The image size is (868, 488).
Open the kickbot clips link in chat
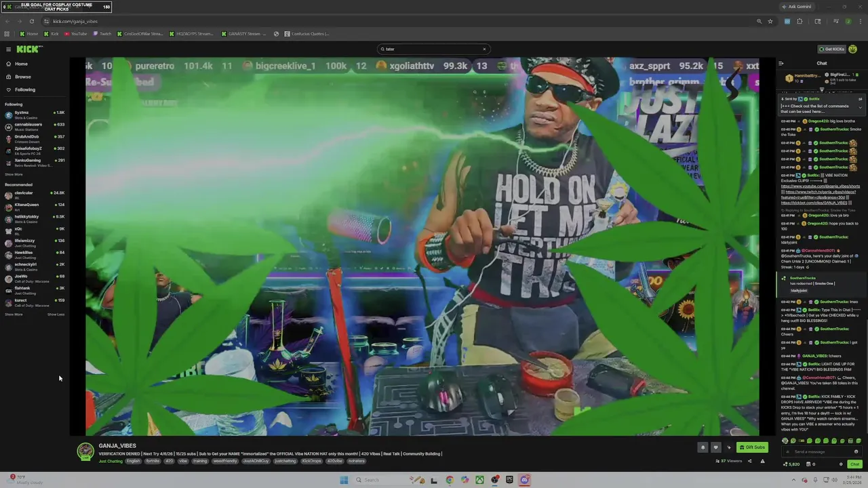click(814, 203)
